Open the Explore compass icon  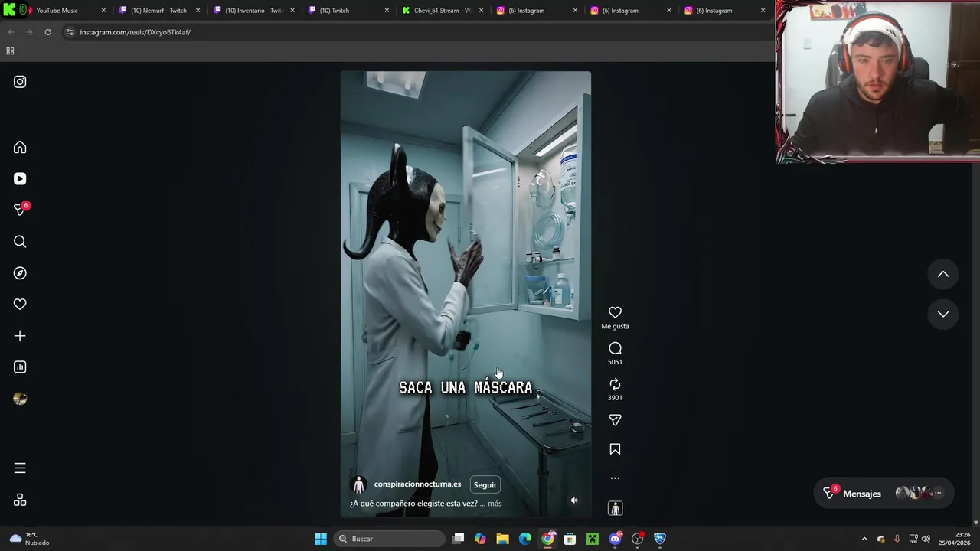pyautogui.click(x=20, y=273)
